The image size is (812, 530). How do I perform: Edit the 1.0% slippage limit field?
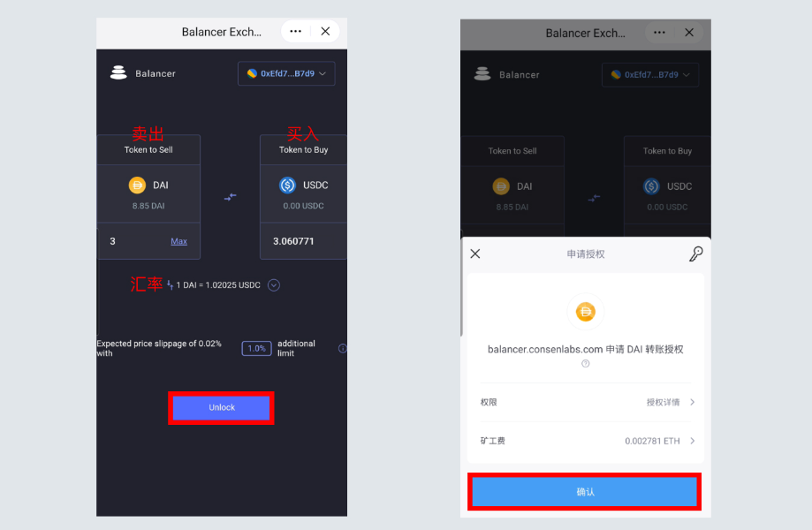click(x=256, y=348)
